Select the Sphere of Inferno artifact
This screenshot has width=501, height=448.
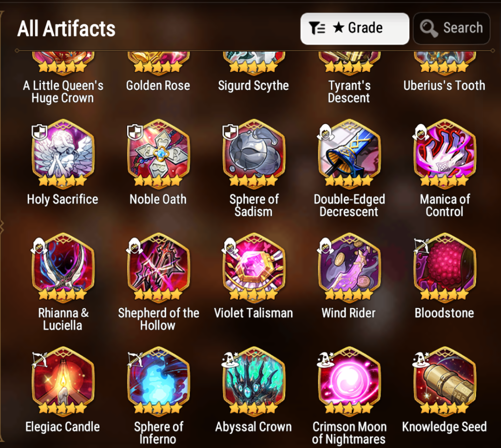pos(158,380)
